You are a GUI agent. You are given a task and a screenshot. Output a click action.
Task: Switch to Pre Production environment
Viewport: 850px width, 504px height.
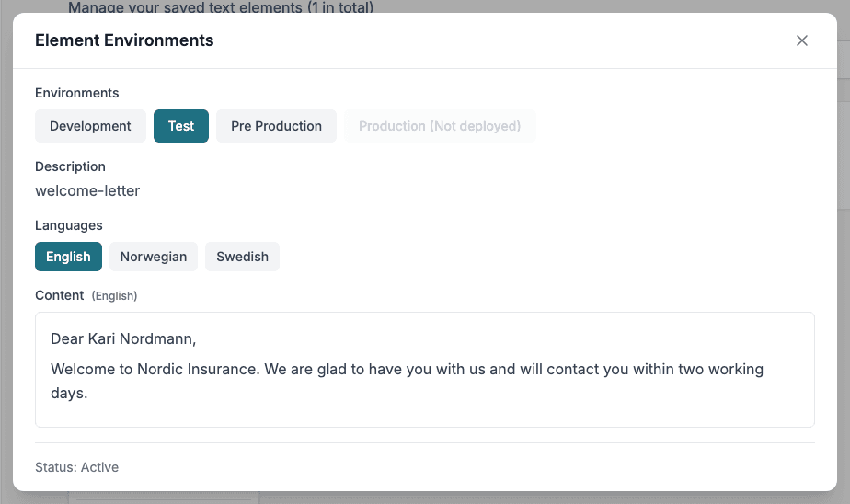277,126
